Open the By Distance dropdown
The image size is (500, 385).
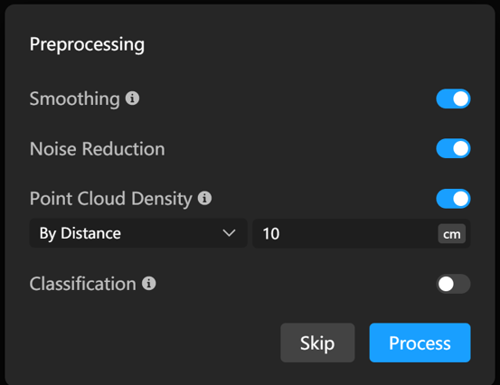138,233
